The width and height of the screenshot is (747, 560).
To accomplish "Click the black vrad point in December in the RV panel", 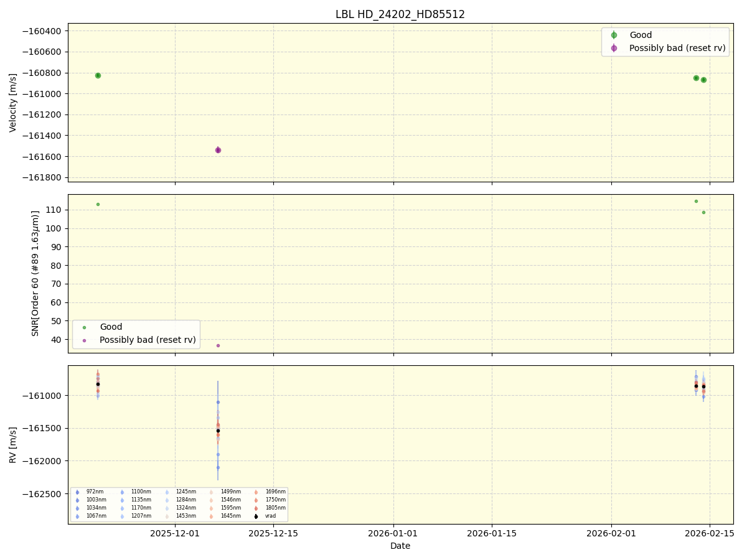I will [218, 431].
